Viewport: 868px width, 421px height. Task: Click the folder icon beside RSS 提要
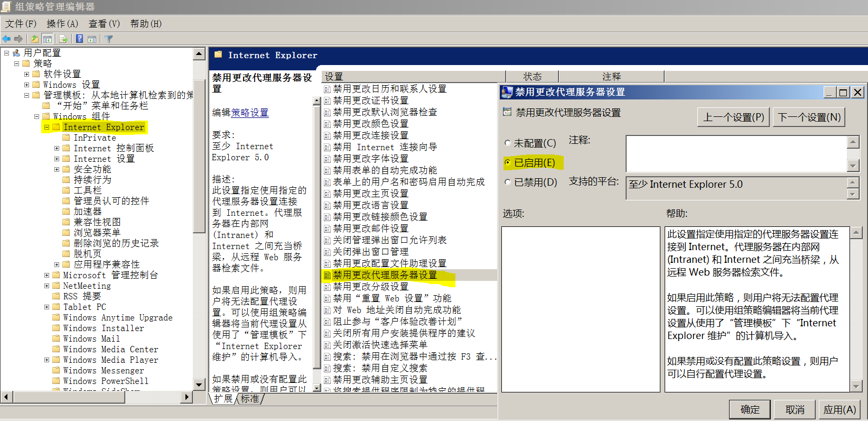[56, 296]
